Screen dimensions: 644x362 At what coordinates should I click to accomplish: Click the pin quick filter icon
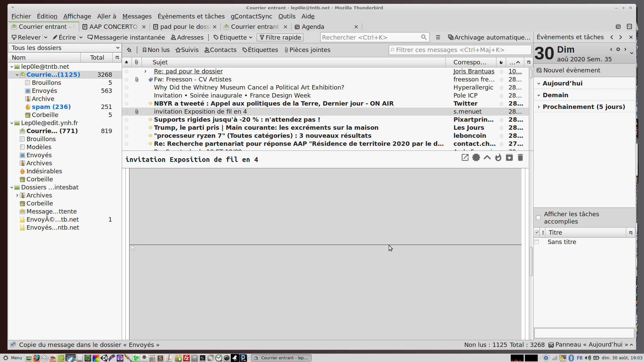[x=129, y=50]
